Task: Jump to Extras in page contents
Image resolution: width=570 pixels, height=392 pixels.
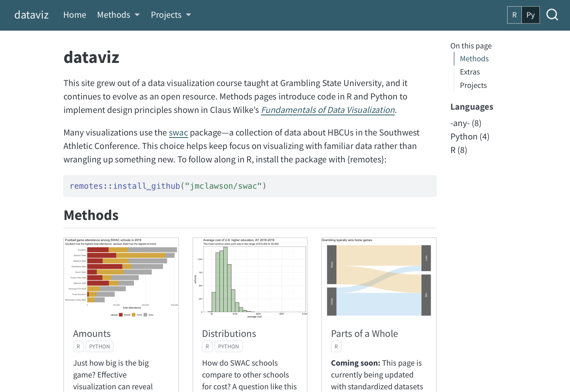Action: tap(470, 72)
